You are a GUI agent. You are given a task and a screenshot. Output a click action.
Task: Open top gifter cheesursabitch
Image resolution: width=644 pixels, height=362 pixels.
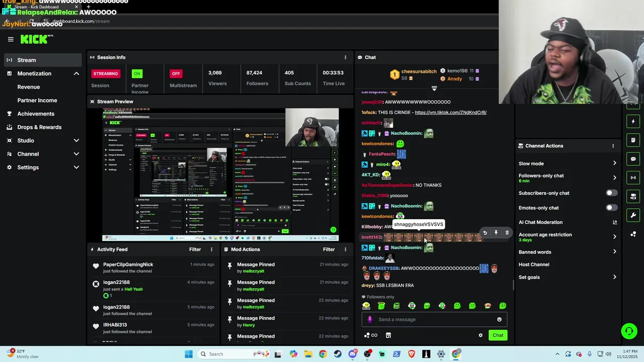point(419,71)
